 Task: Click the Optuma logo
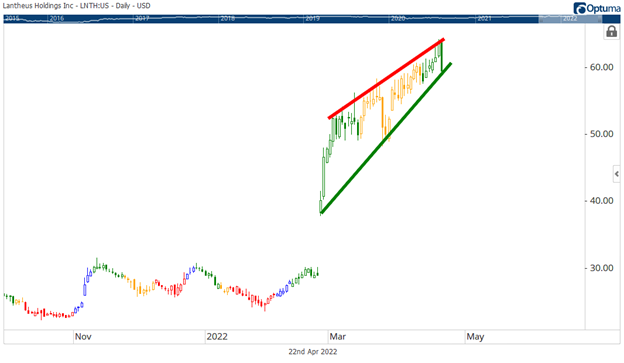coord(597,8)
